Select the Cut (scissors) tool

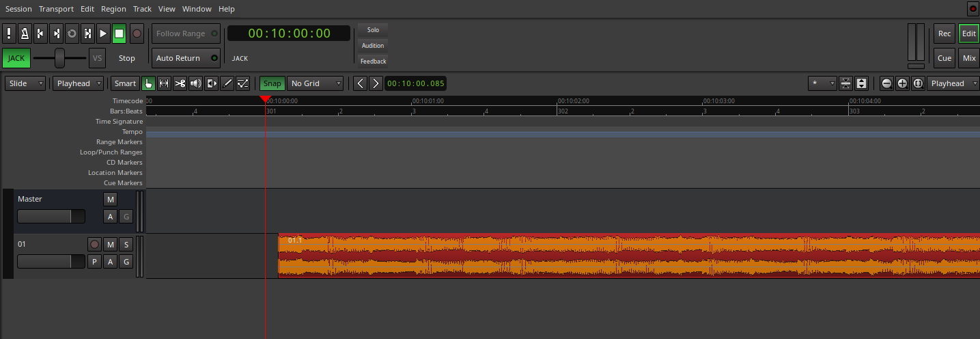(180, 83)
